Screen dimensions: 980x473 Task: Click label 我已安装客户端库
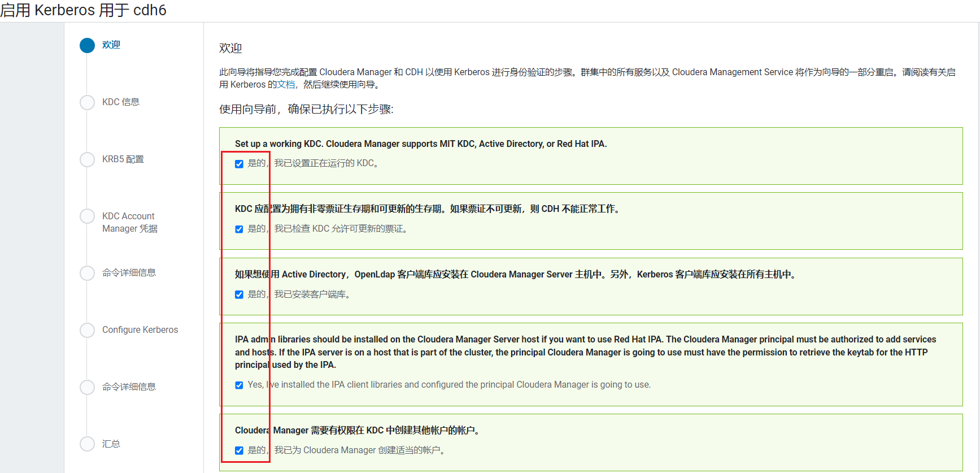[x=300, y=294]
